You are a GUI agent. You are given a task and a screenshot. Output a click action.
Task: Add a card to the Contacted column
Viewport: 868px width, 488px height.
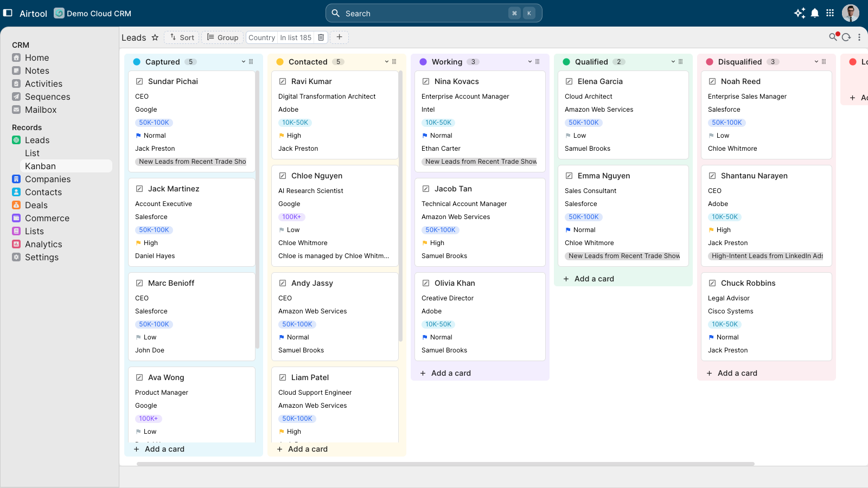(x=302, y=449)
